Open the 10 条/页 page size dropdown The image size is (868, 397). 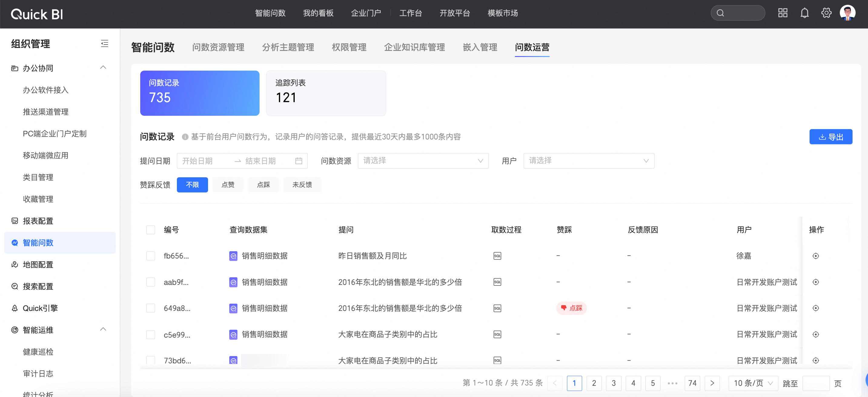click(753, 383)
